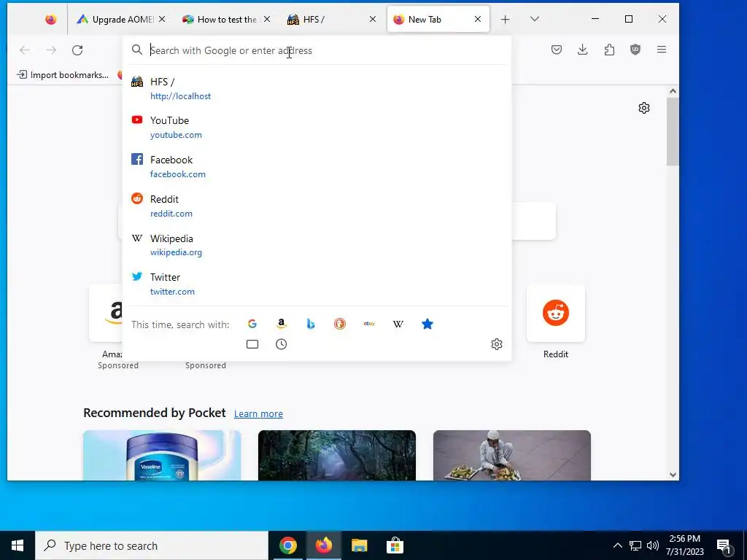Viewport: 747px width, 560px height.
Task: Search History clock icon
Action: tap(282, 344)
